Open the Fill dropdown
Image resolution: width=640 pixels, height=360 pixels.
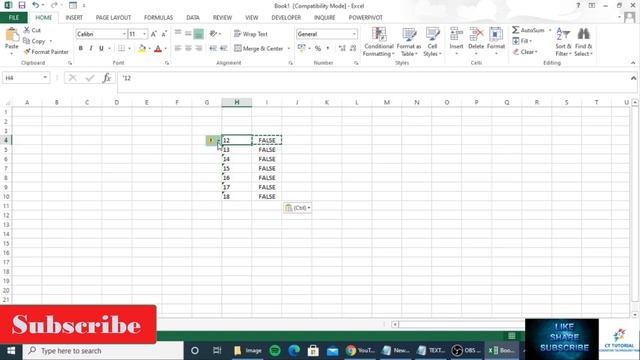pyautogui.click(x=523, y=41)
